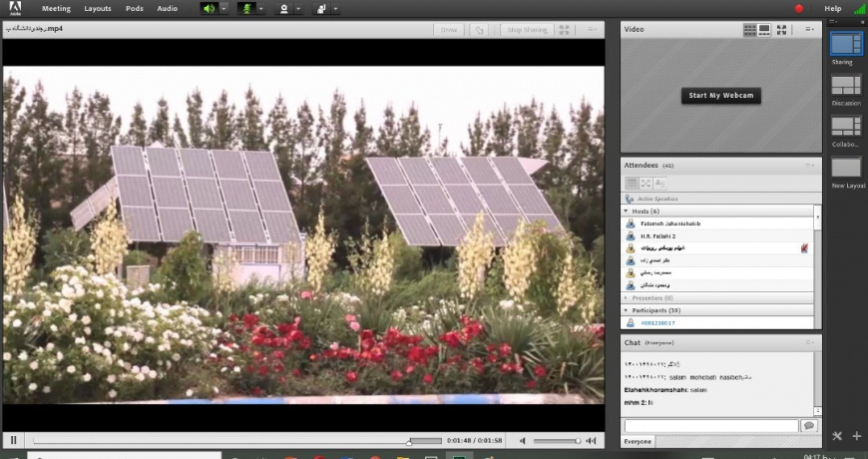Viewport: 868px width, 459px height.
Task: Click the Chat scrollbar down arrow
Action: [x=818, y=411]
